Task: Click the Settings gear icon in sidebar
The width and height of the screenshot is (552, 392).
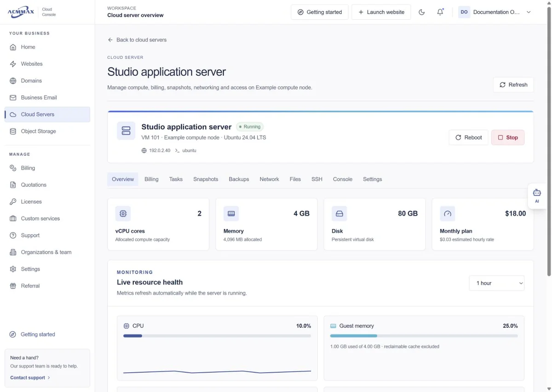Action: pyautogui.click(x=13, y=269)
